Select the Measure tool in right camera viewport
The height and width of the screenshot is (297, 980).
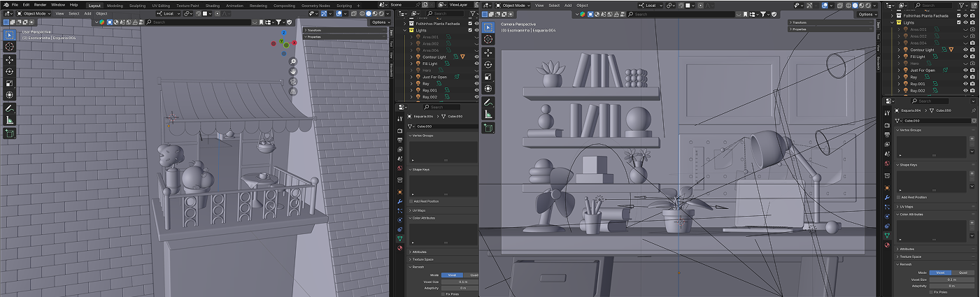tap(488, 114)
